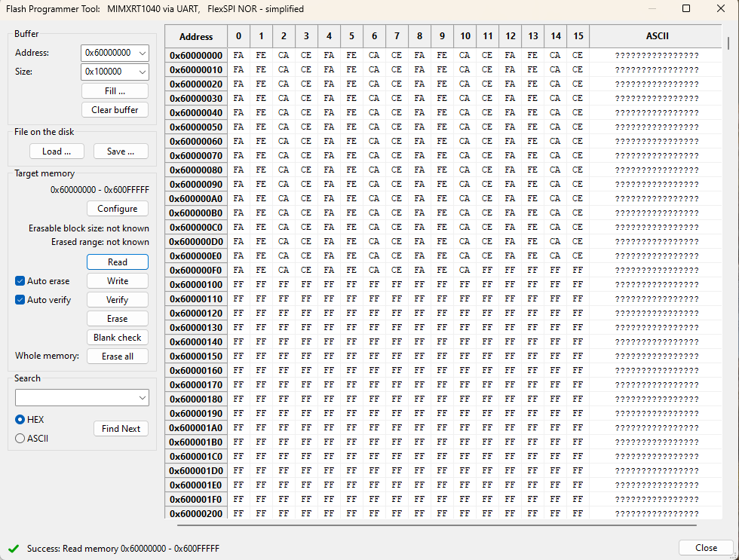
Task: Save the buffer to a file
Action: tap(121, 151)
